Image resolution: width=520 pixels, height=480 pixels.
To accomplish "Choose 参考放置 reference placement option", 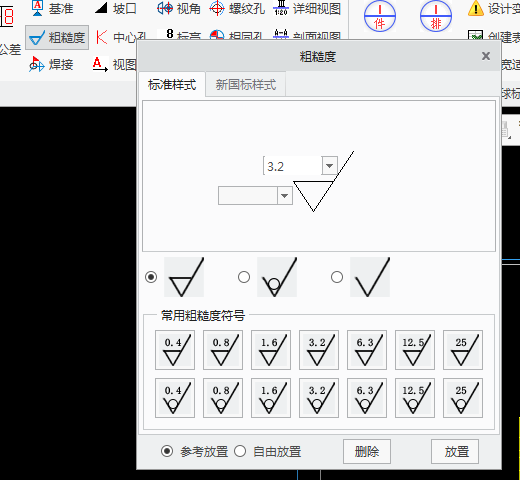I will point(195,452).
